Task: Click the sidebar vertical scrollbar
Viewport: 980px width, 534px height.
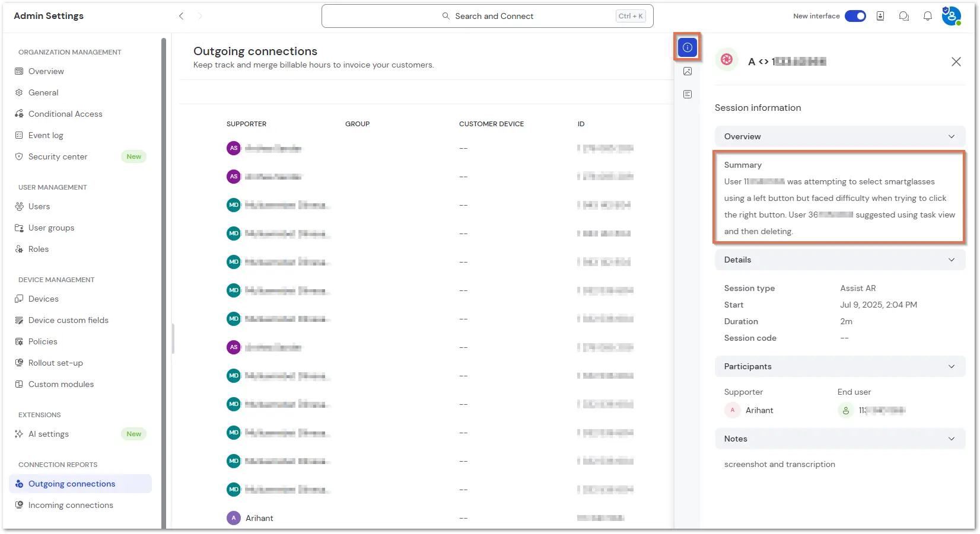Action: click(164, 282)
